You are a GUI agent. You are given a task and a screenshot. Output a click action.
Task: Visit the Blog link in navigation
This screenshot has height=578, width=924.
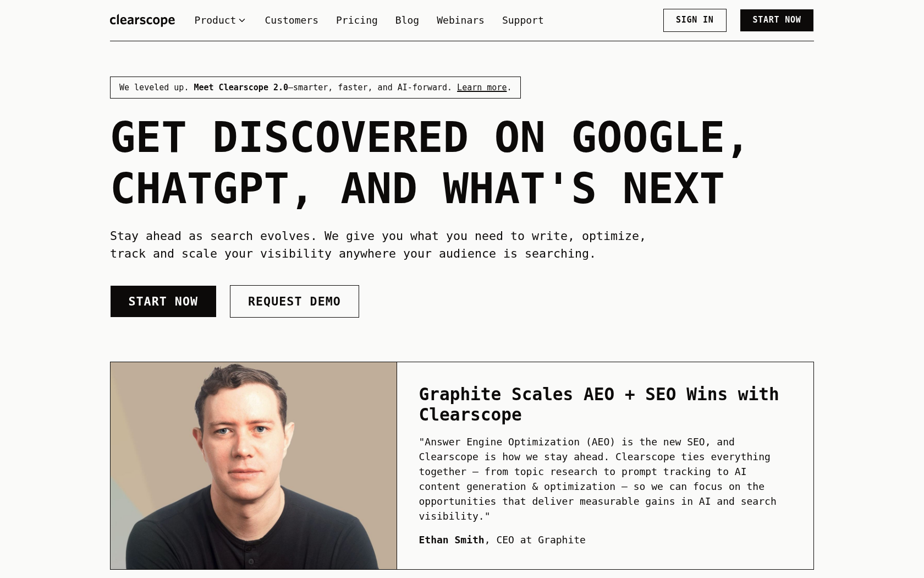(x=406, y=20)
